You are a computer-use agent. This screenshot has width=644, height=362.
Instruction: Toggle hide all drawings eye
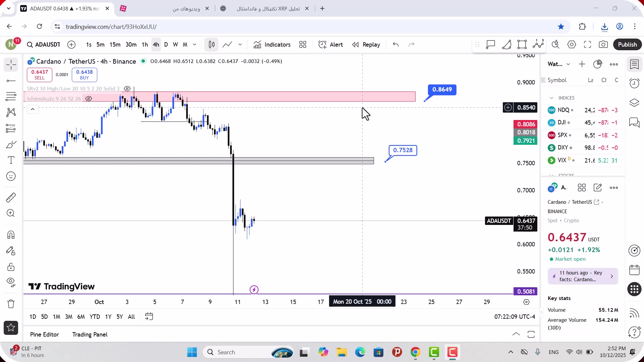pos(11,283)
